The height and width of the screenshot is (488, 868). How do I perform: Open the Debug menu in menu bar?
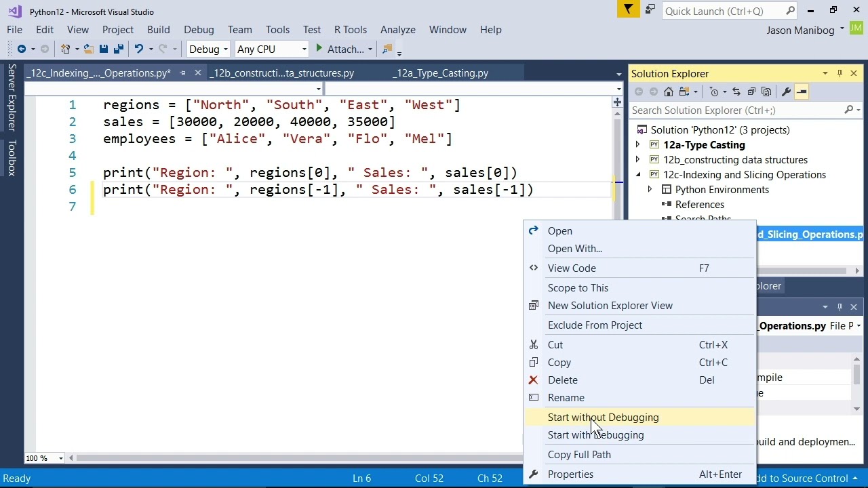[199, 30]
